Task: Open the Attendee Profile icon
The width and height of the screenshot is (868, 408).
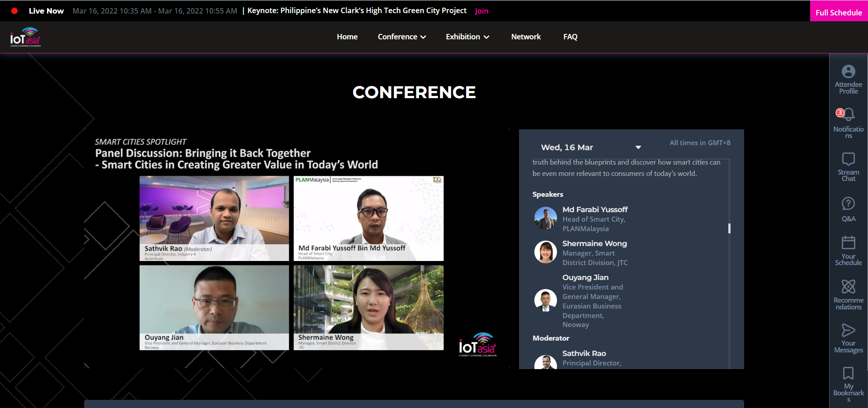Action: 848,79
